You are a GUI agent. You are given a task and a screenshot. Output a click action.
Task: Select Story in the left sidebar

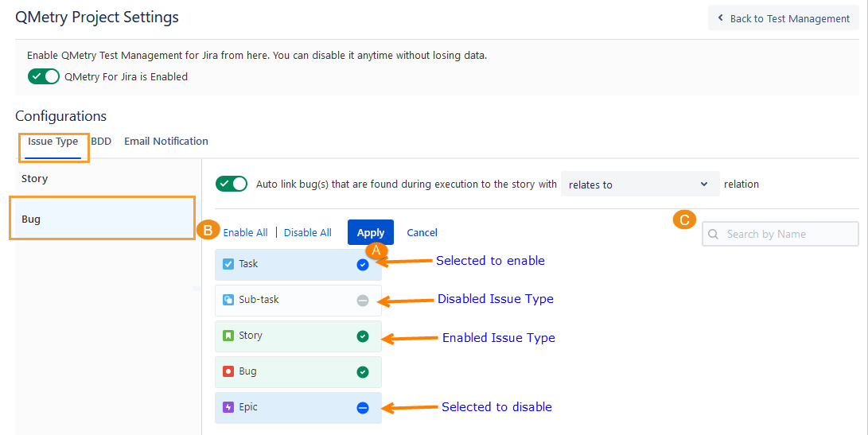point(35,179)
